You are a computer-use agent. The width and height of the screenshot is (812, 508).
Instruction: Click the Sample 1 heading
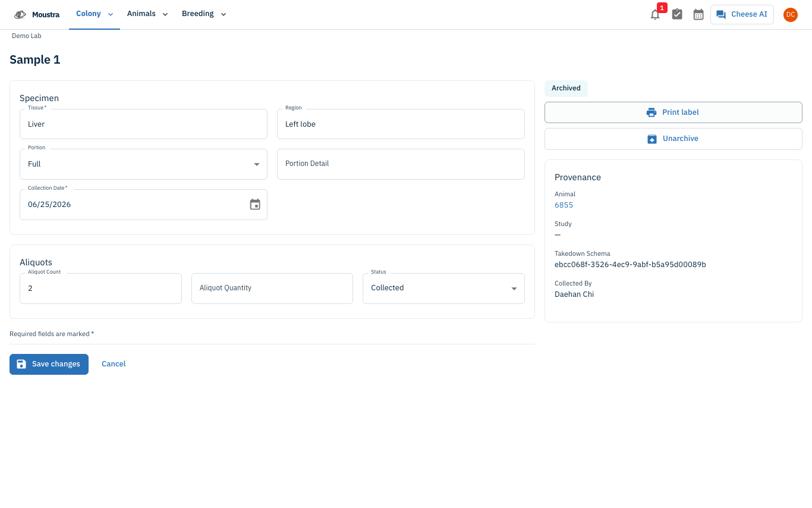point(35,59)
